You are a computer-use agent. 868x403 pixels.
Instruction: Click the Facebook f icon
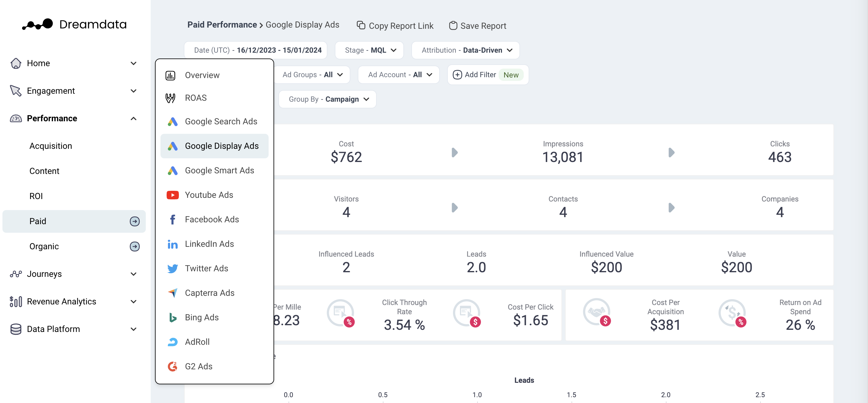pos(172,219)
